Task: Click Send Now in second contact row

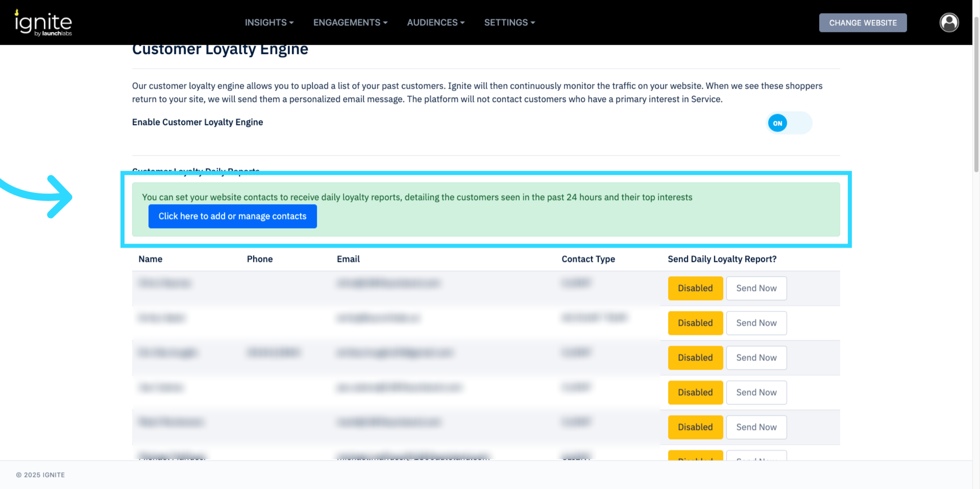Action: [x=756, y=323]
